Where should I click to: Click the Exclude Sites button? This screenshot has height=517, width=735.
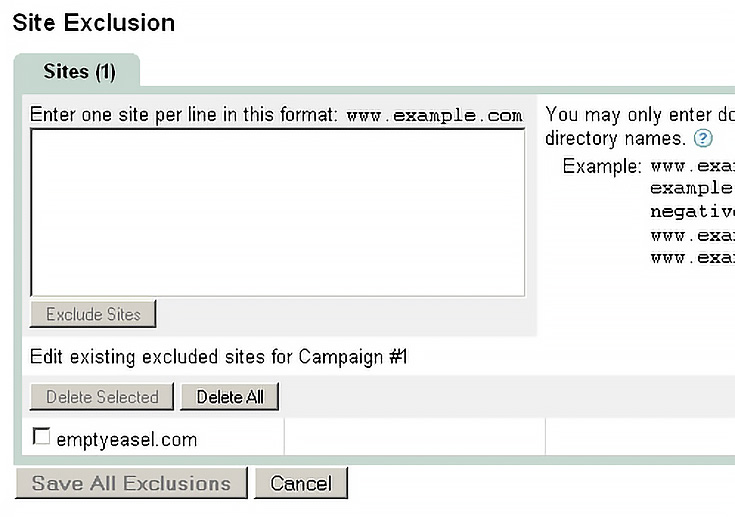[93, 314]
